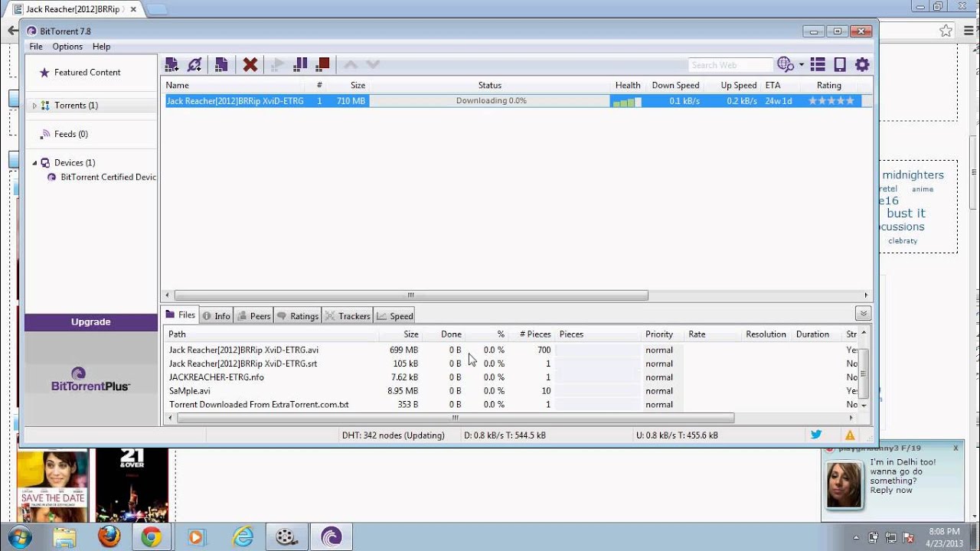Switch to the Speed tab

[395, 316]
